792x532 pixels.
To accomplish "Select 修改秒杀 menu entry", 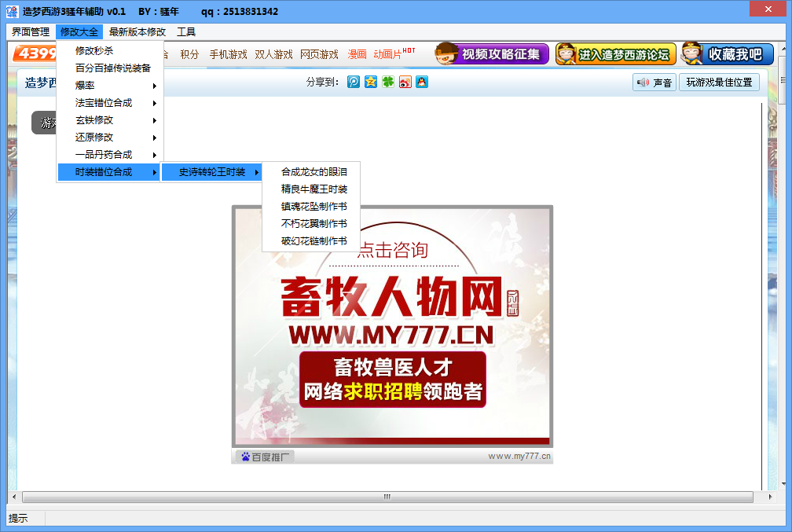I will tap(110, 50).
